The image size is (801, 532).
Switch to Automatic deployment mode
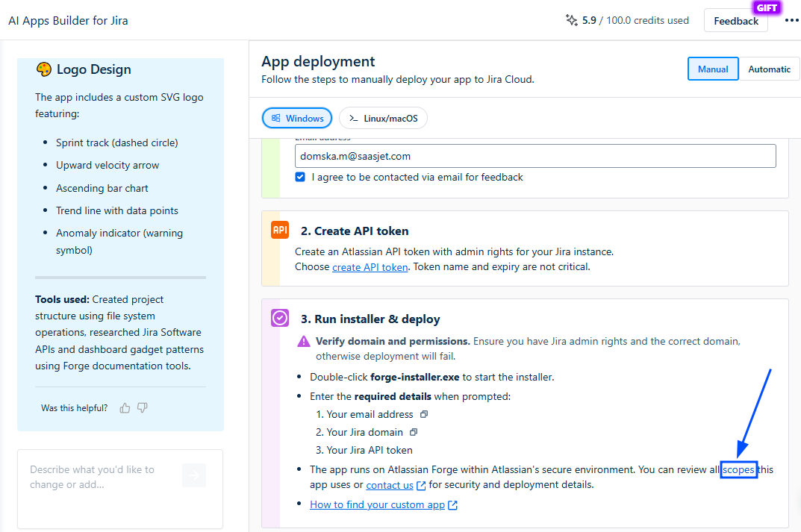(769, 69)
